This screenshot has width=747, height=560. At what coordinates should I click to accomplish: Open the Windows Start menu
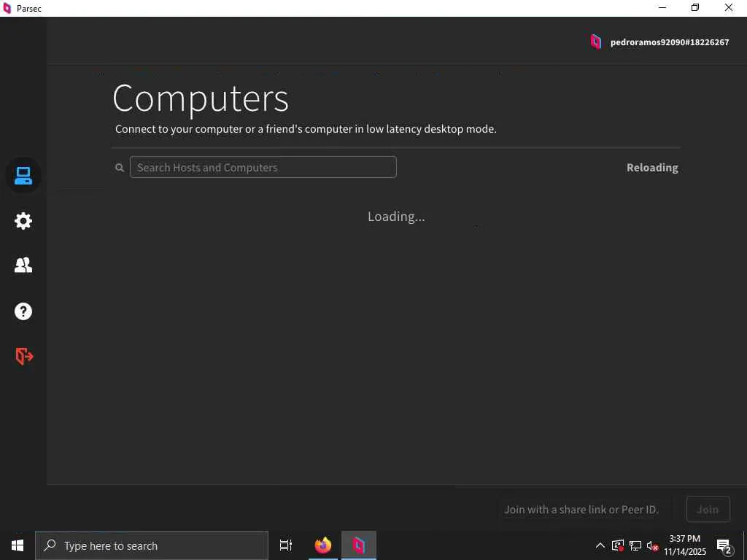coord(18,545)
